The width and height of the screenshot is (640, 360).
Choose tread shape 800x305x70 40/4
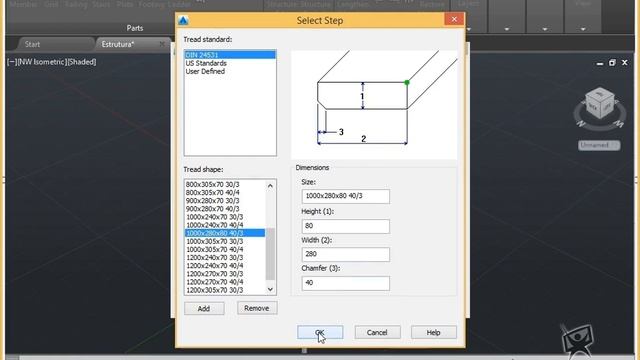tap(225, 192)
